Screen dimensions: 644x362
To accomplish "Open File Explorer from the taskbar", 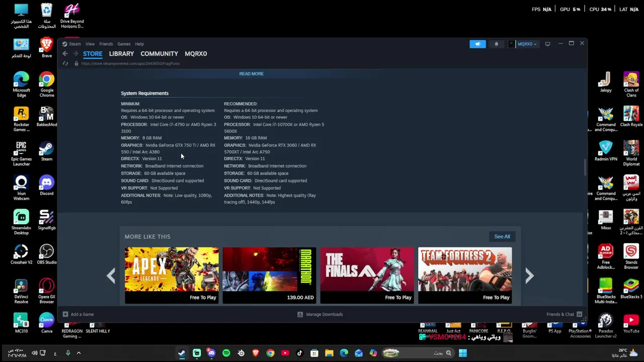I will 329,353.
